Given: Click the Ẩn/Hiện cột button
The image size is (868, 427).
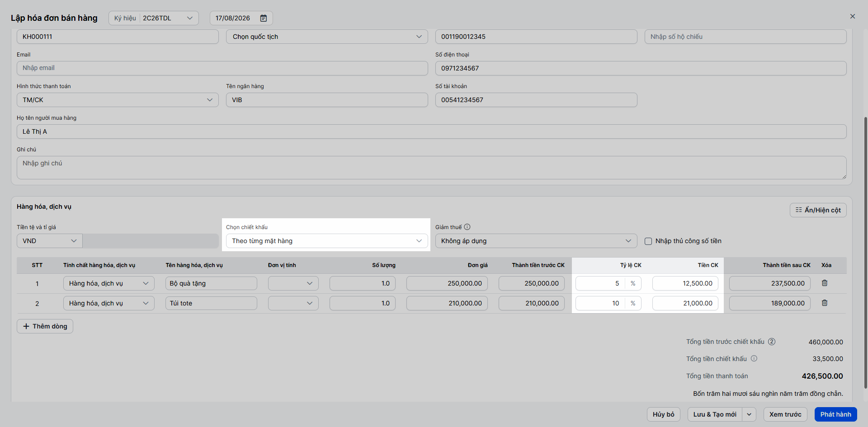Looking at the screenshot, I should point(818,210).
